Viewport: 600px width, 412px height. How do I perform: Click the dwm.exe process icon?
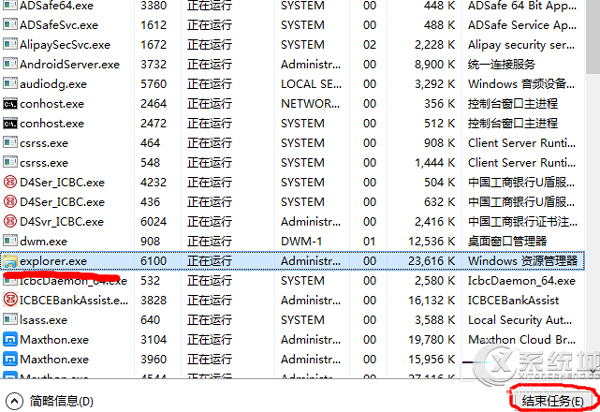(x=10, y=241)
